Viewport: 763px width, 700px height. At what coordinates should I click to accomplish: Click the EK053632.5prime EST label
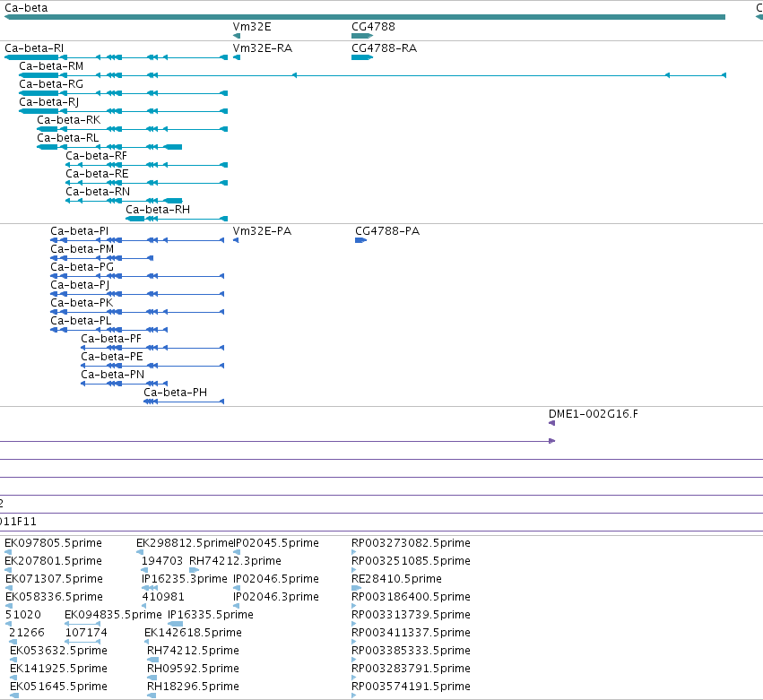click(x=58, y=651)
